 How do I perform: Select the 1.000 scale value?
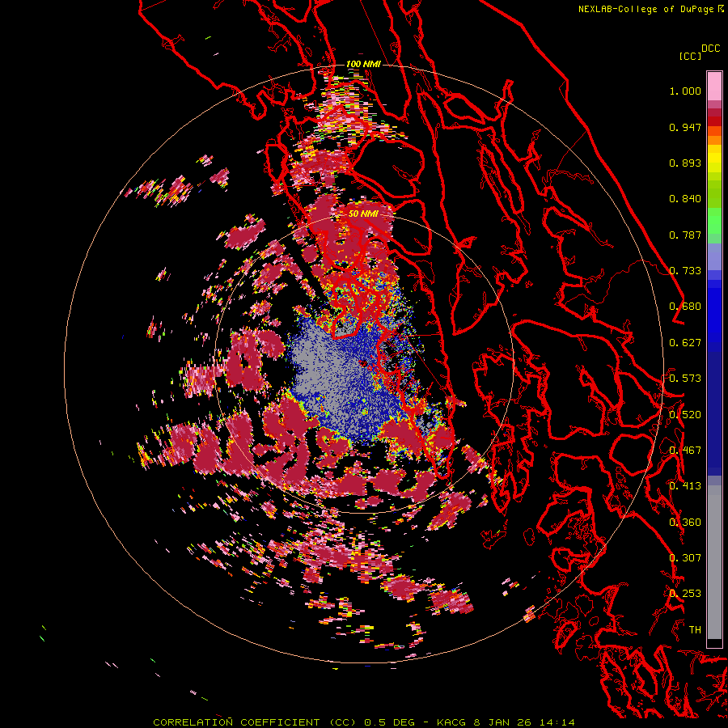[x=685, y=91]
